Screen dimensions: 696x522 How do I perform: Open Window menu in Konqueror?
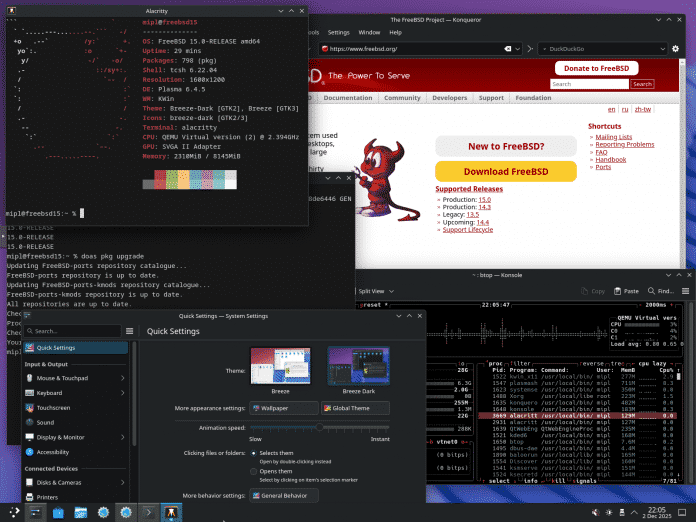pos(369,32)
